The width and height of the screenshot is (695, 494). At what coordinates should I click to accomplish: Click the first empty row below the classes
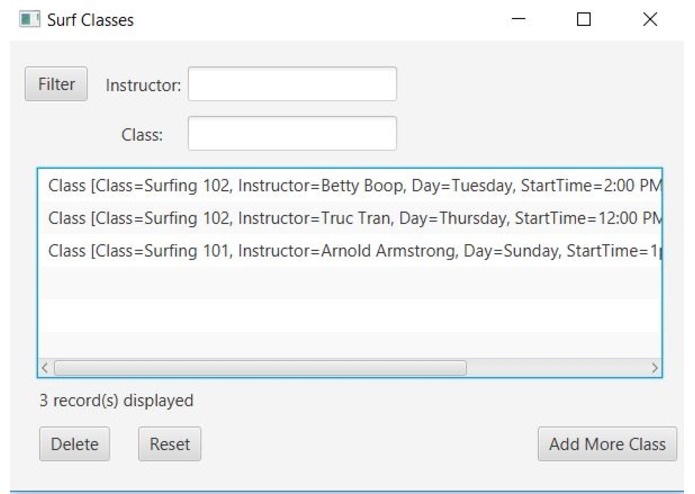coord(350,282)
